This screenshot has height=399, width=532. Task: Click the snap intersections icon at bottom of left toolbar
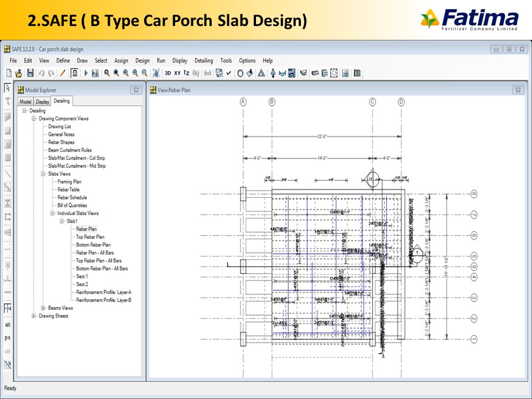coord(7,365)
